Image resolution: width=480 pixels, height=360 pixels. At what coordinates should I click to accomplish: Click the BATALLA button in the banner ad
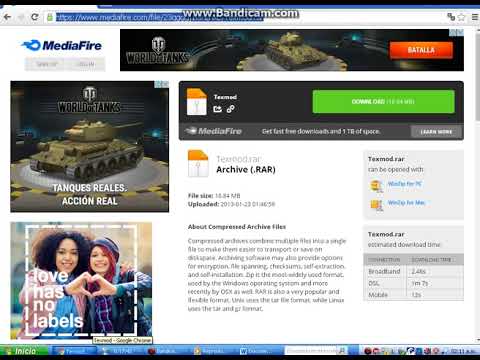[421, 50]
